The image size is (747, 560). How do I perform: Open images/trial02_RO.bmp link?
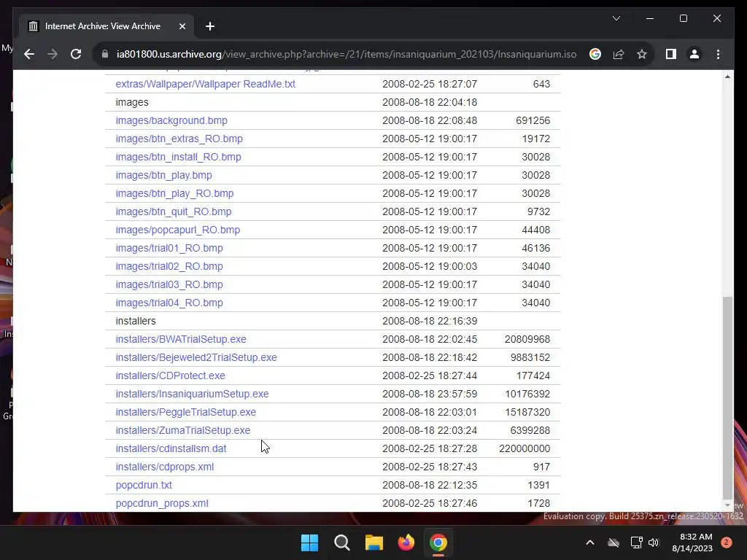coord(169,266)
